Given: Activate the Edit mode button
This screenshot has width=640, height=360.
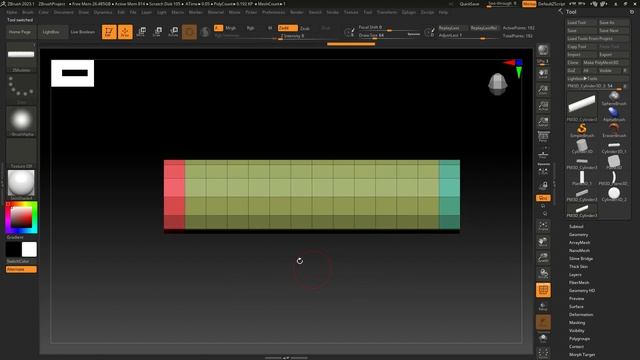Looking at the screenshot, I should pyautogui.click(x=109, y=32).
